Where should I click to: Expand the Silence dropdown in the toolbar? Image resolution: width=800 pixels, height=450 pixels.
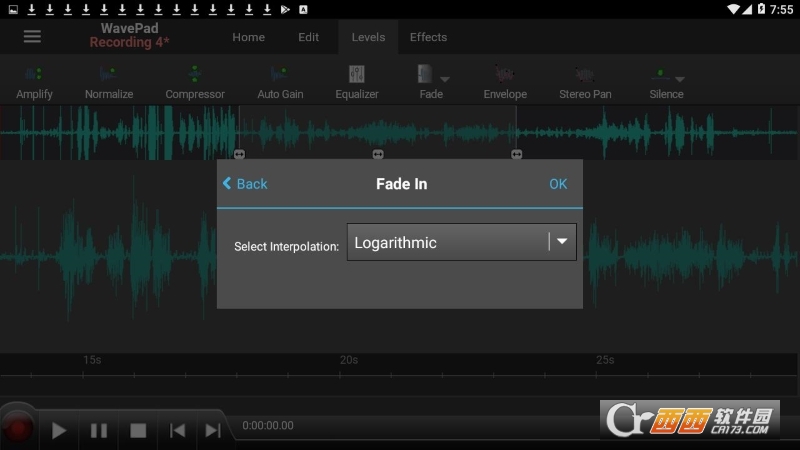(680, 79)
